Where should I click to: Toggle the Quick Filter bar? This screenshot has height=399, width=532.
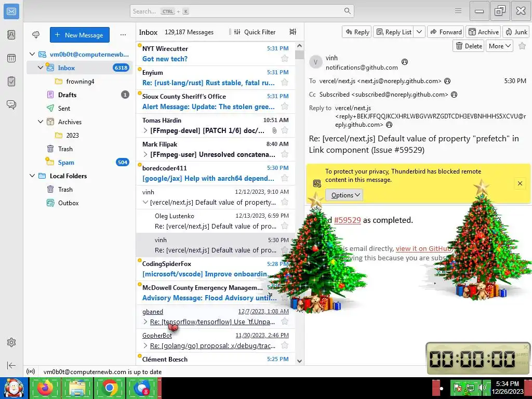coord(255,32)
